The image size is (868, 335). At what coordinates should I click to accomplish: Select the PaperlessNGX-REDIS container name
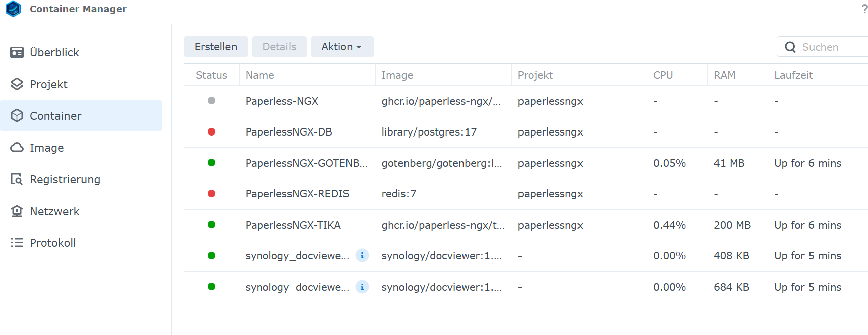tap(298, 194)
